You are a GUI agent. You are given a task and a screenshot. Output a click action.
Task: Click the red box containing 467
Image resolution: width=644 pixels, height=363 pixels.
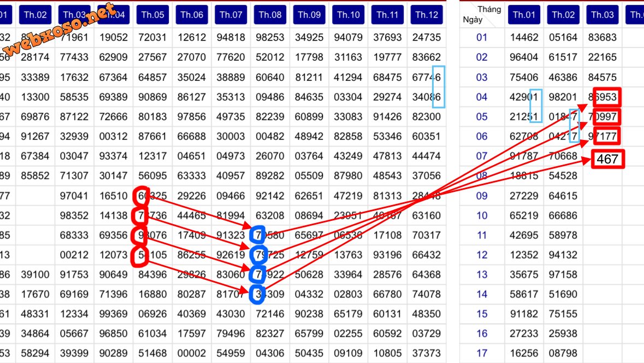tap(607, 159)
